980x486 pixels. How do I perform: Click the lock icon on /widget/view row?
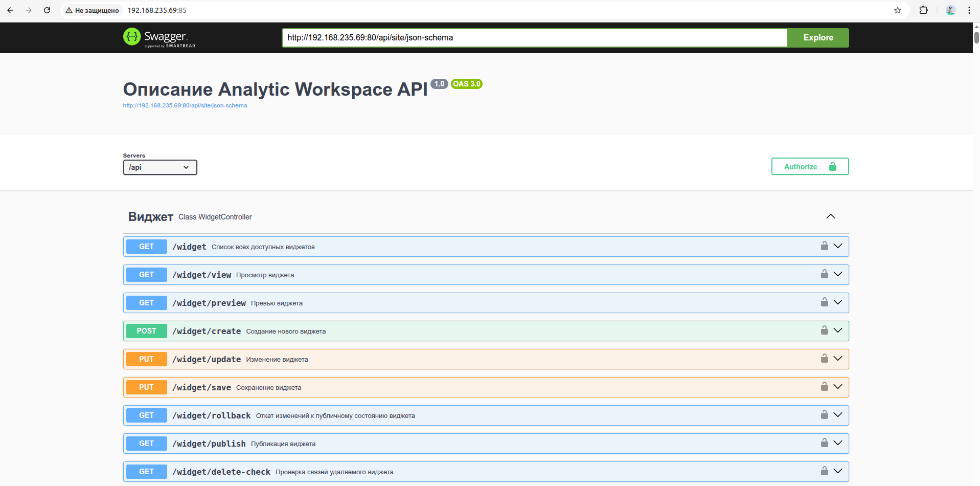click(x=824, y=274)
